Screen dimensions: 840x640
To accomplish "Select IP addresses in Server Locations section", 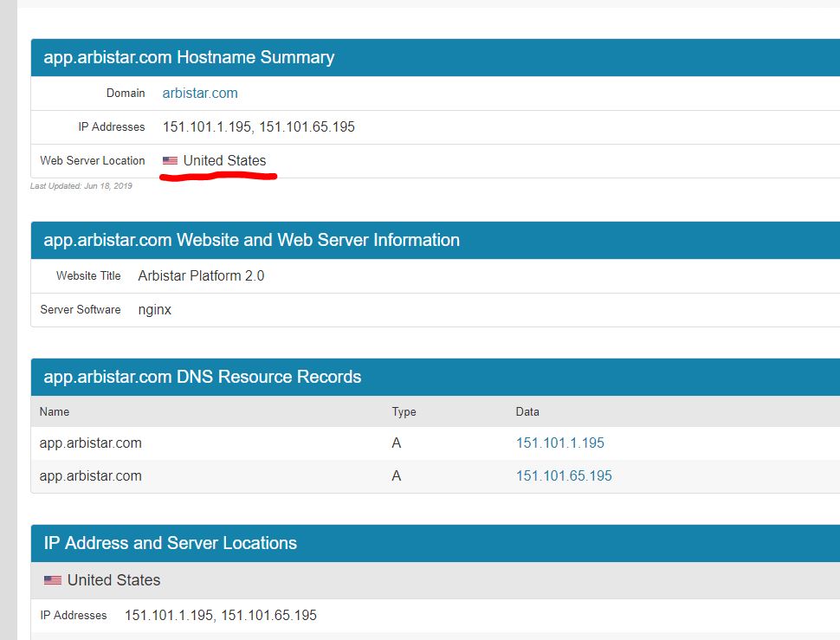I will [x=220, y=615].
